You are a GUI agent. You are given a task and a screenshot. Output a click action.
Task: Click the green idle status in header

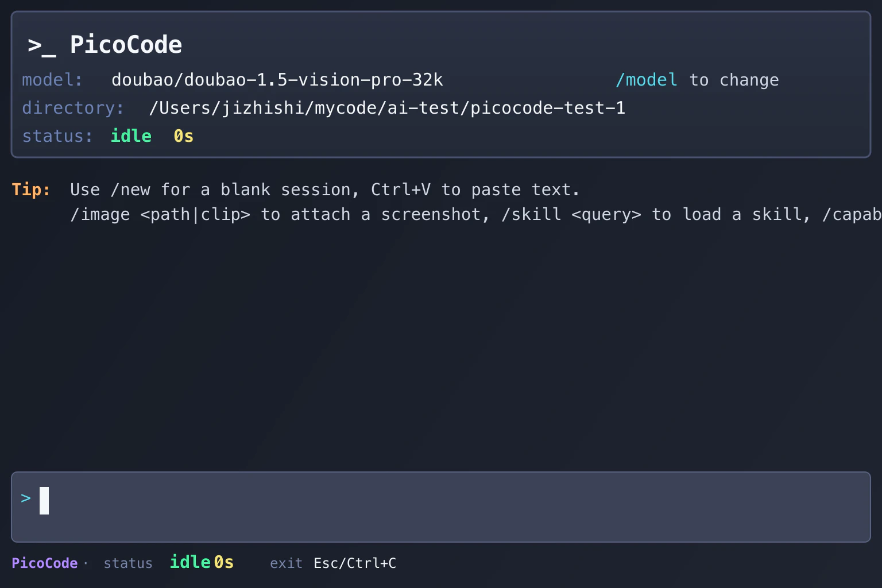pyautogui.click(x=131, y=136)
